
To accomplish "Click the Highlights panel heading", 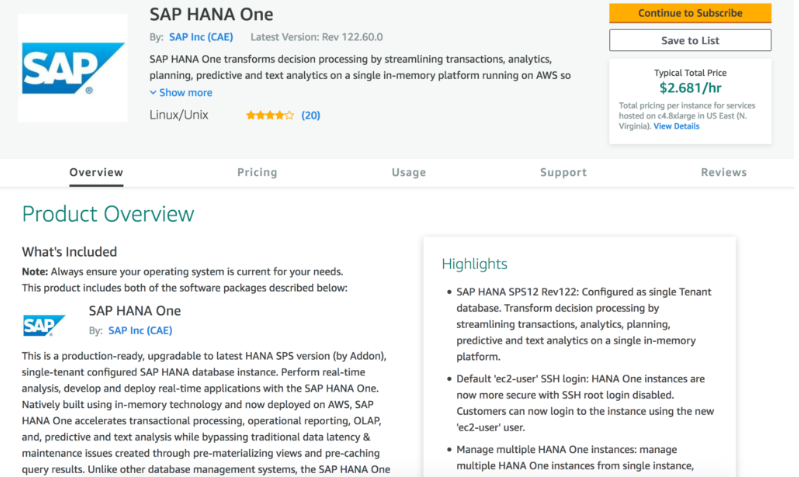I will coord(474,264).
